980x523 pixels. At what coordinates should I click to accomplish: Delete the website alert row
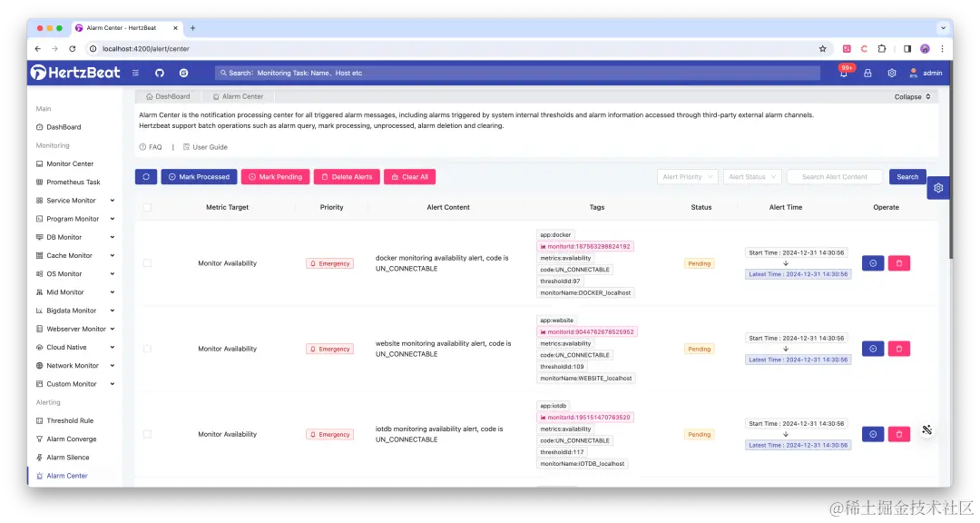pos(899,349)
